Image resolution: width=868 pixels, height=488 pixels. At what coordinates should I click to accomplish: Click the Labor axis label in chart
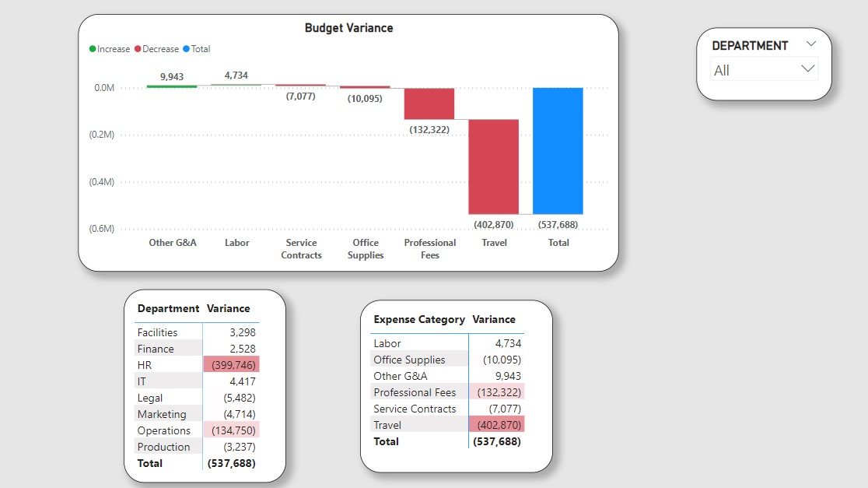[237, 243]
